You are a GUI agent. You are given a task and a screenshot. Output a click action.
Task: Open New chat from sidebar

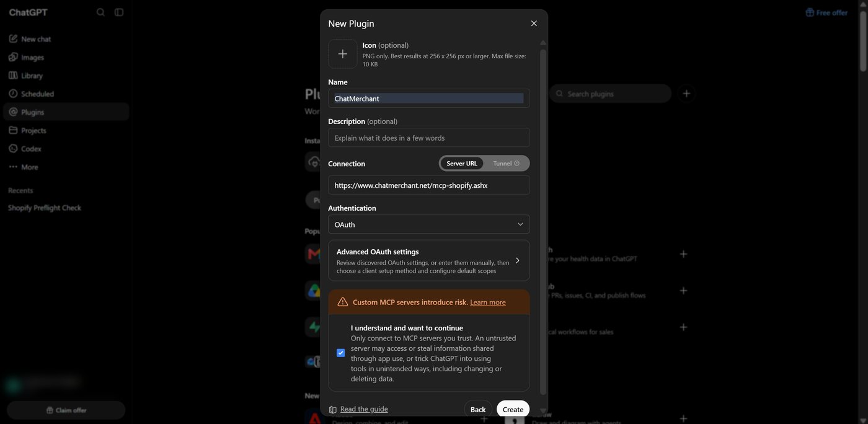[66, 39]
